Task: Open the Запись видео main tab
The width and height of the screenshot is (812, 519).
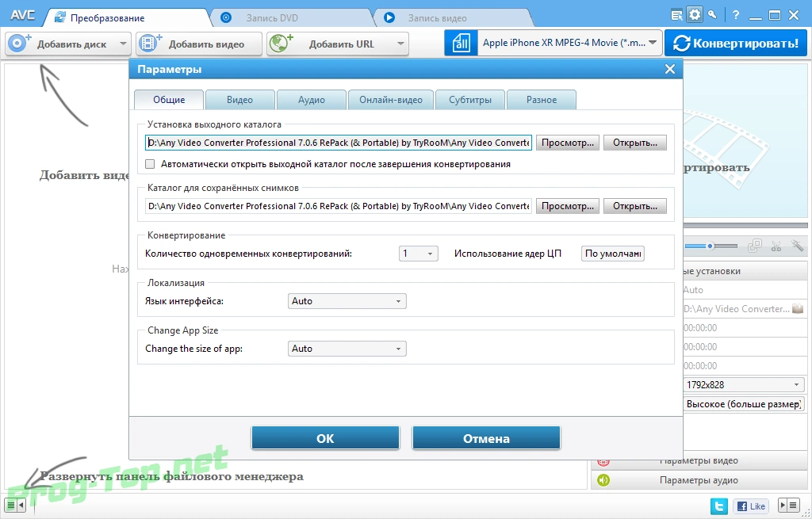Action: pos(452,17)
